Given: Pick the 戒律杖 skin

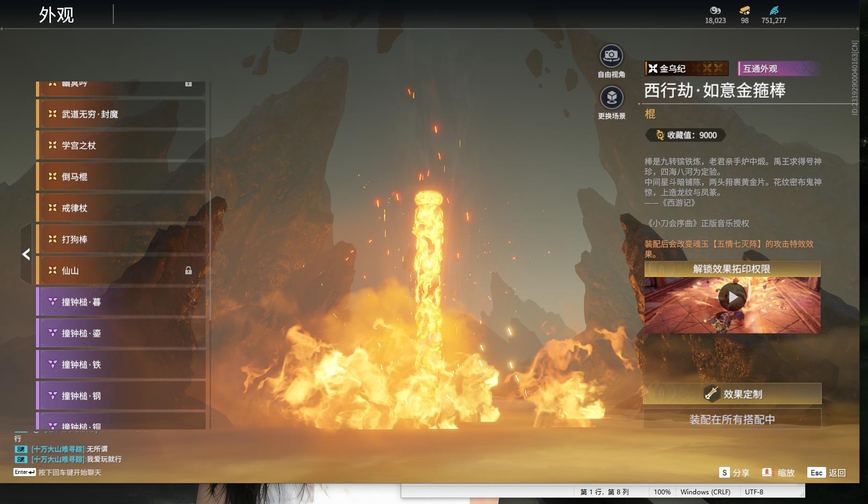Looking at the screenshot, I should pos(121,208).
